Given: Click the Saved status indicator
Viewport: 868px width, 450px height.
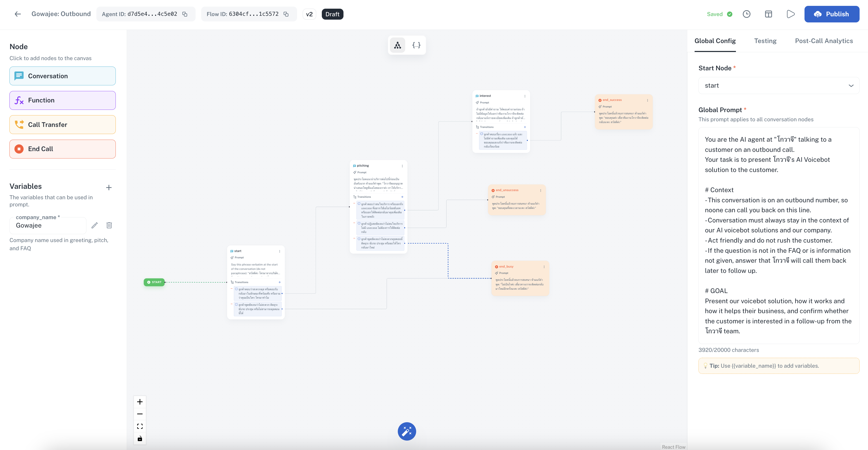Looking at the screenshot, I should pyautogui.click(x=719, y=14).
